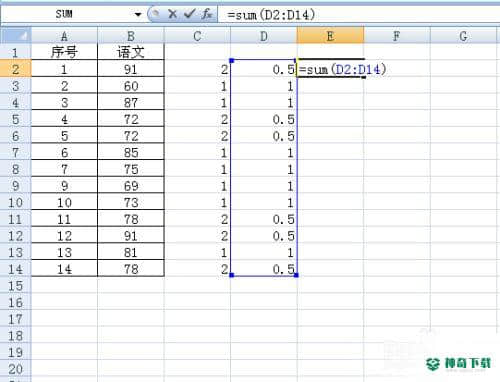Select column G header

point(463,36)
